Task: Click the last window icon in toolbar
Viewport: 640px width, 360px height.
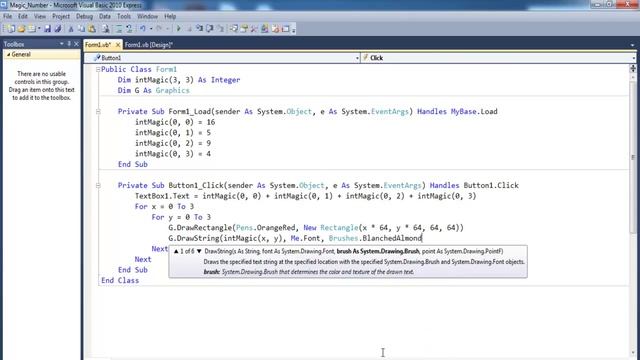Action: tap(286, 29)
